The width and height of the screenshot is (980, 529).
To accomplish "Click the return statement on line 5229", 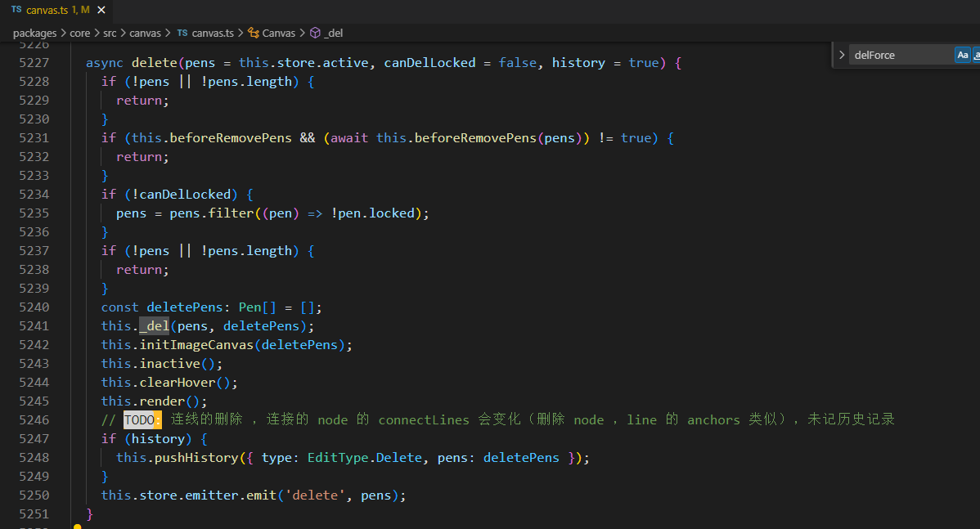I will pos(142,101).
